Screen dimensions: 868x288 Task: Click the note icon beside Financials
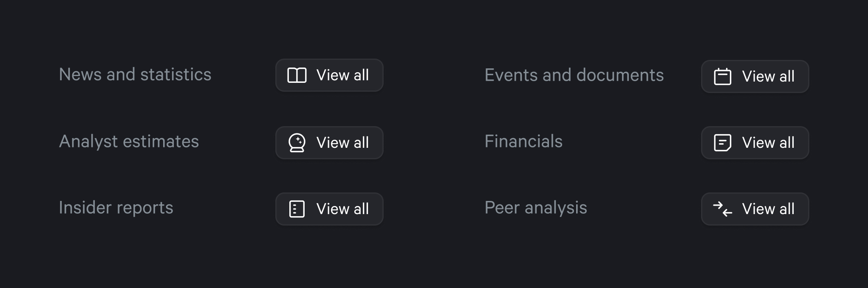pyautogui.click(x=722, y=143)
